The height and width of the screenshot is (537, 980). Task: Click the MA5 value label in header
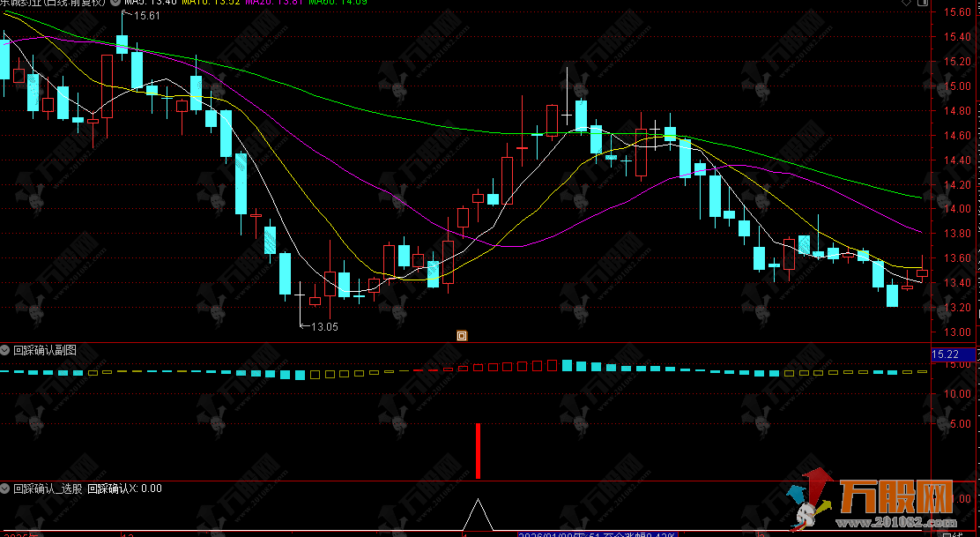point(151,2)
